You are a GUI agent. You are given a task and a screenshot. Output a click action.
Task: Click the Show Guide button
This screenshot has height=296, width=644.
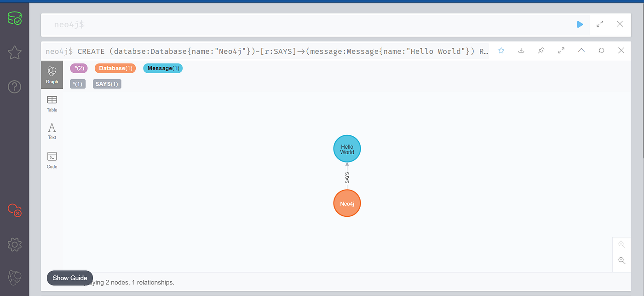(69, 278)
